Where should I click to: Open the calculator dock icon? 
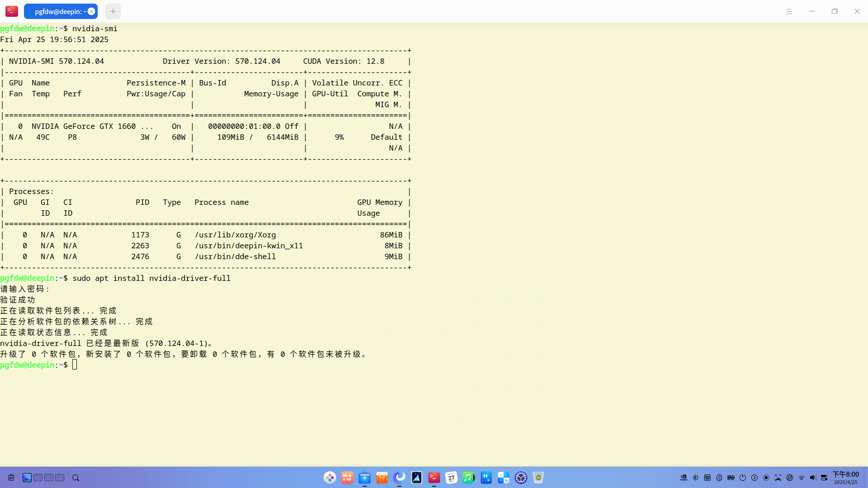503,478
